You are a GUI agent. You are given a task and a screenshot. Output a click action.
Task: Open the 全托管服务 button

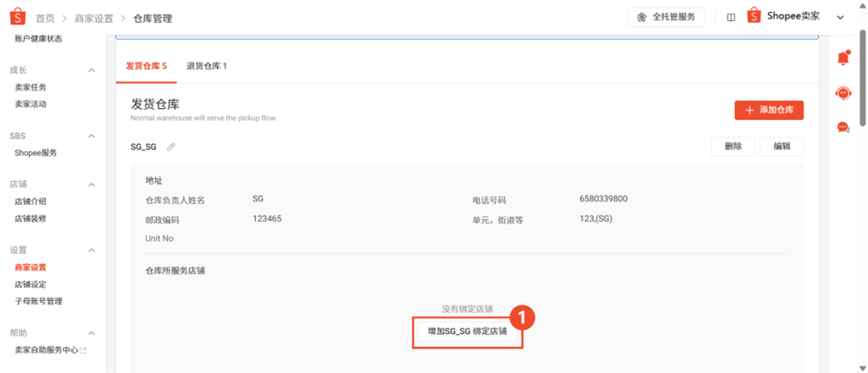pyautogui.click(x=666, y=18)
